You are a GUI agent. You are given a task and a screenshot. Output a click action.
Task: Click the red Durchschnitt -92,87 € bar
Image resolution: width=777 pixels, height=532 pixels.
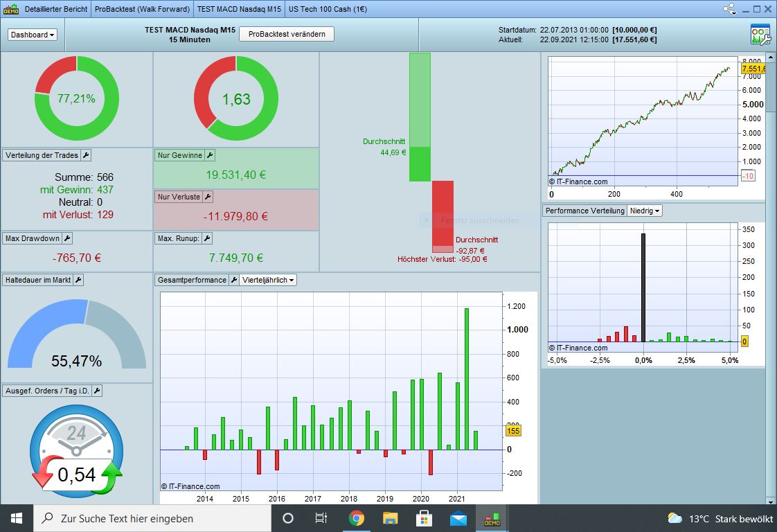pos(443,217)
